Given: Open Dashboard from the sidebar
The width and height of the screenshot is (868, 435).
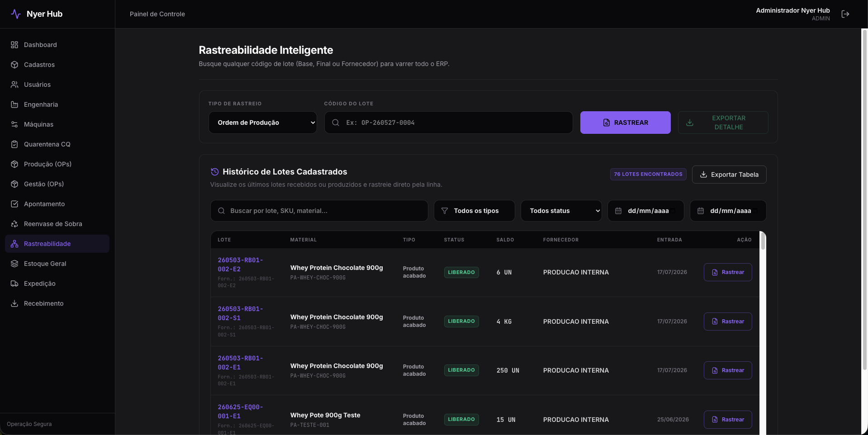Looking at the screenshot, I should pos(57,45).
